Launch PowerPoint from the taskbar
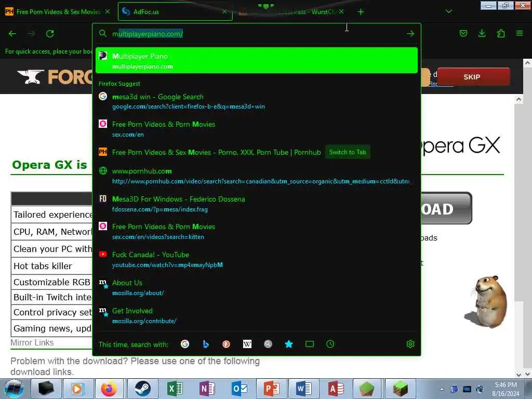This screenshot has height=399, width=532. [272, 389]
